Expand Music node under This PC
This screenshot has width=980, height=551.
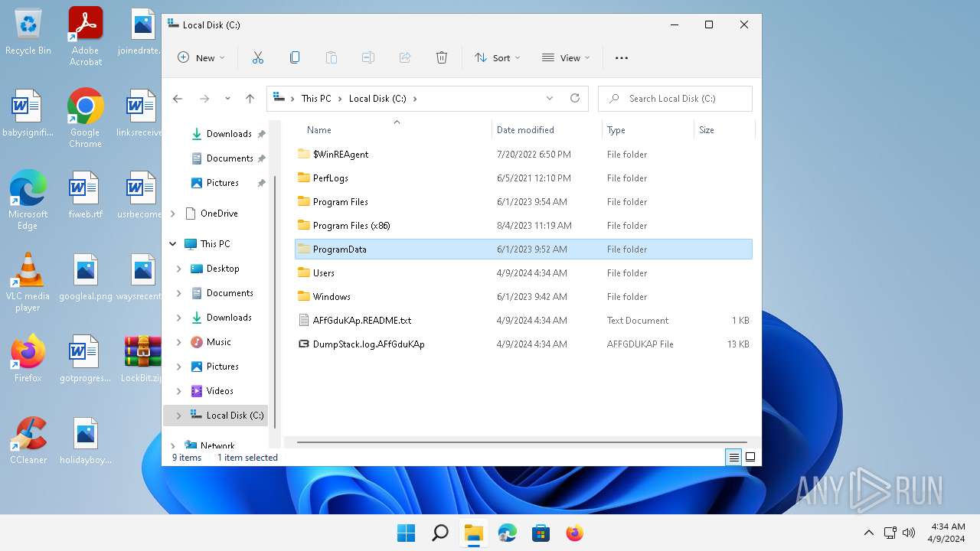pyautogui.click(x=178, y=342)
